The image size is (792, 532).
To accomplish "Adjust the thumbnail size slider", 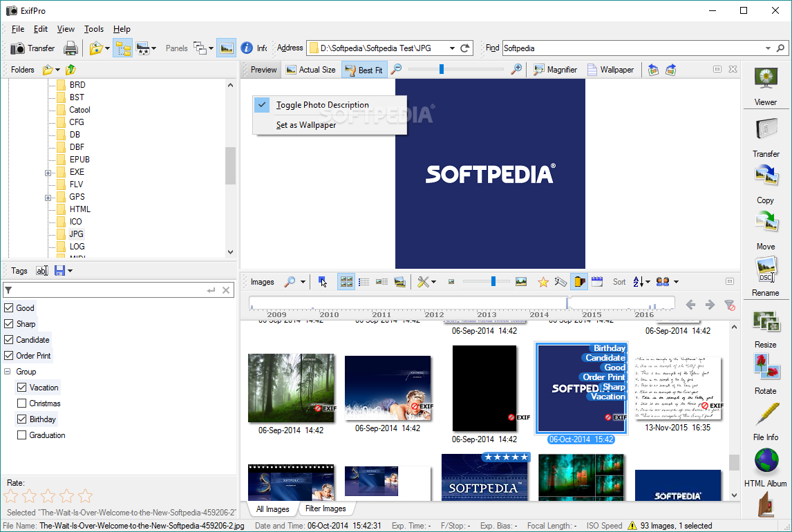I will [x=493, y=282].
